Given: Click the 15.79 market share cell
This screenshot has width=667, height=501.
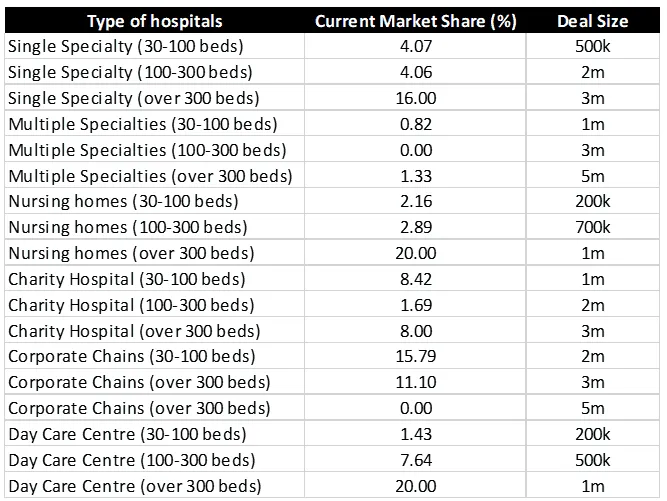Looking at the screenshot, I should click(x=415, y=357).
